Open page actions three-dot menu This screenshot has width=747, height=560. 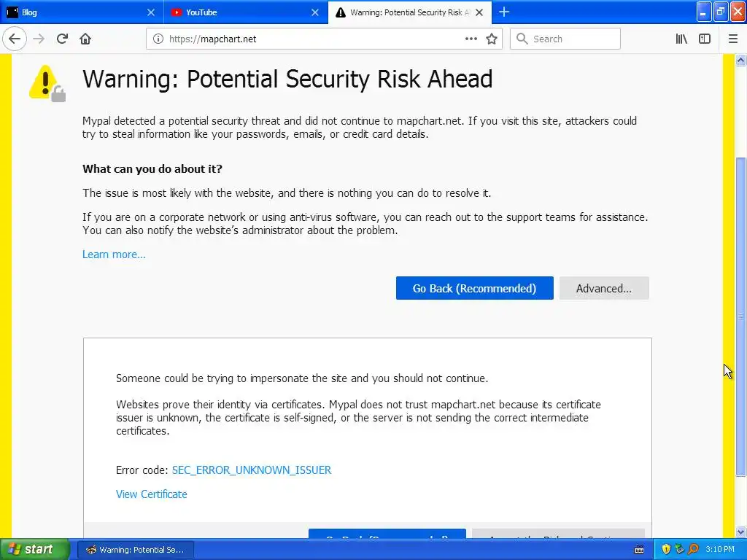pyautogui.click(x=471, y=39)
